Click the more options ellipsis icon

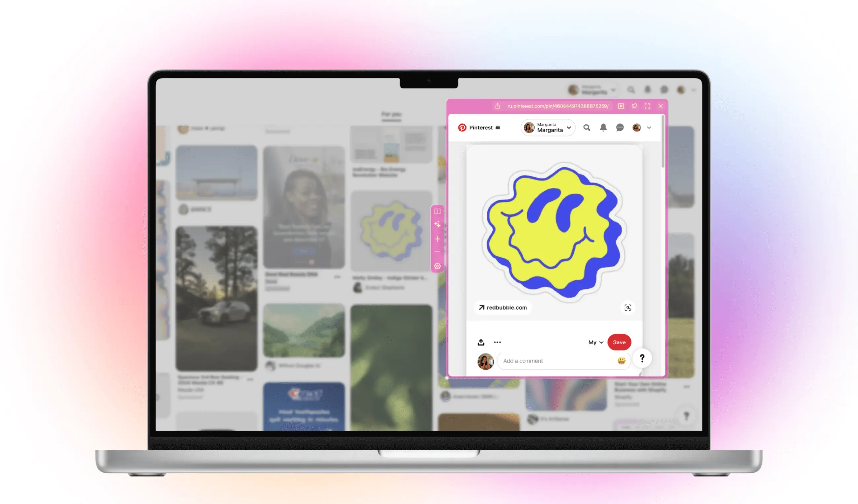[497, 342]
